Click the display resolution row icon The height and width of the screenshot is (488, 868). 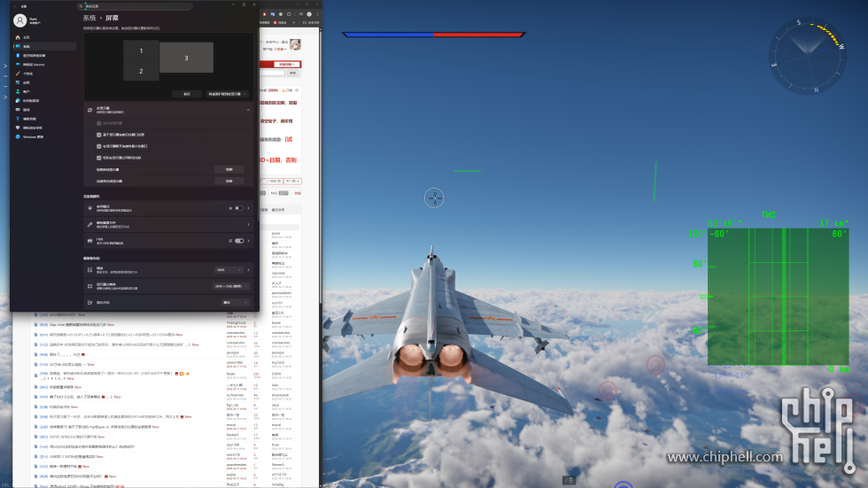pos(89,286)
